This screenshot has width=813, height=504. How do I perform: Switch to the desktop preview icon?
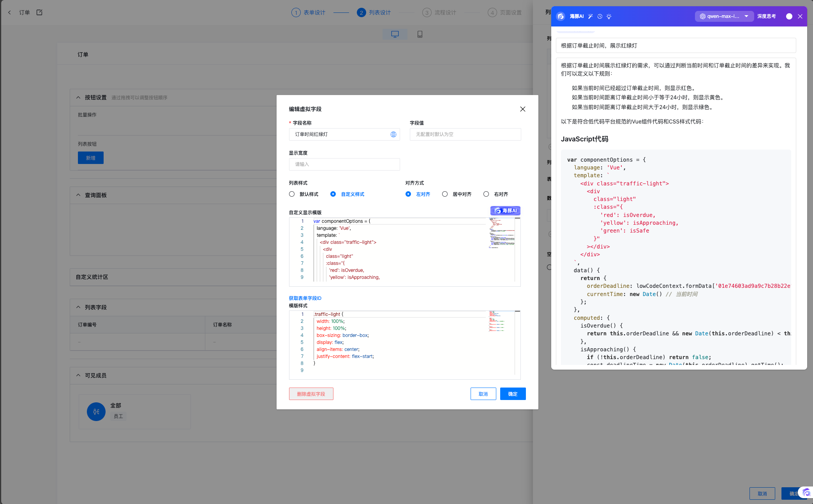[x=395, y=34]
